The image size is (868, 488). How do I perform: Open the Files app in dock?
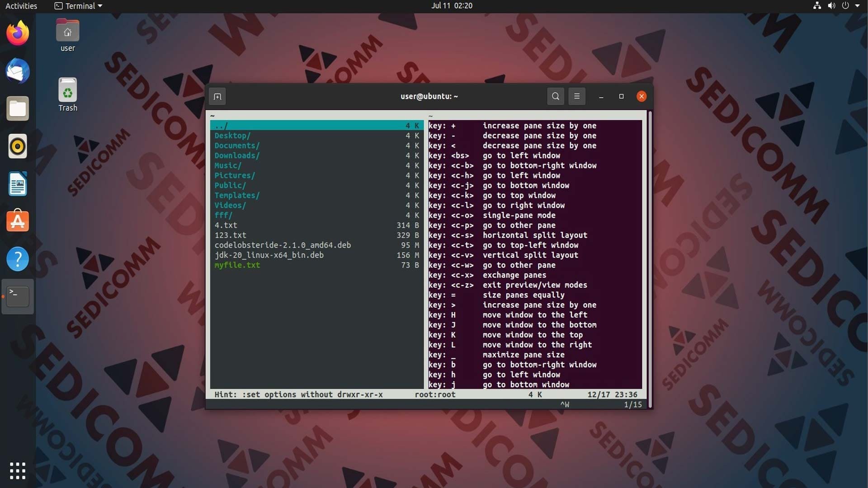[x=18, y=108]
